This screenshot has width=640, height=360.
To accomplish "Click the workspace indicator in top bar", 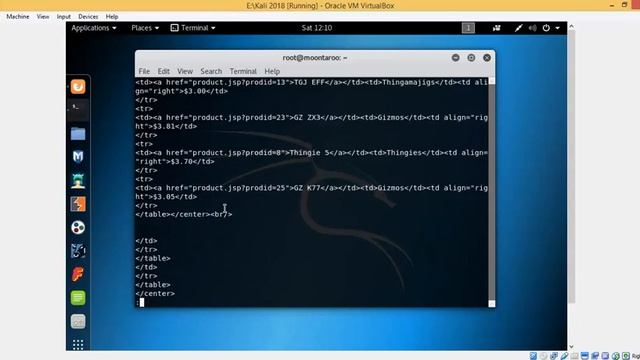I will (468, 28).
